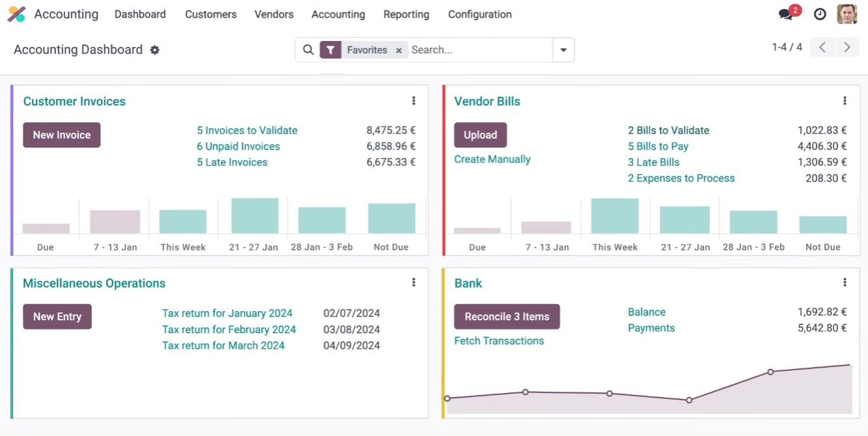Expand the search options dropdown arrow
868x436 pixels.
tap(563, 50)
